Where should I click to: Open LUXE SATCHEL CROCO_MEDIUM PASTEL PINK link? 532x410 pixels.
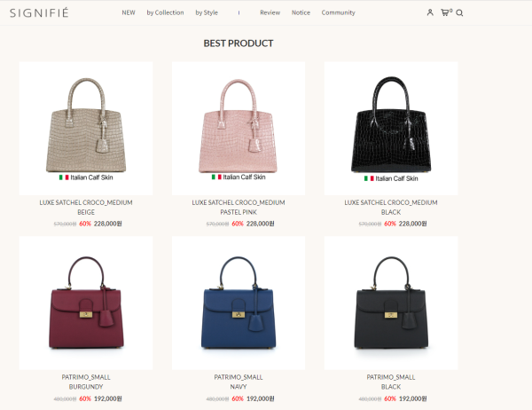(x=239, y=207)
